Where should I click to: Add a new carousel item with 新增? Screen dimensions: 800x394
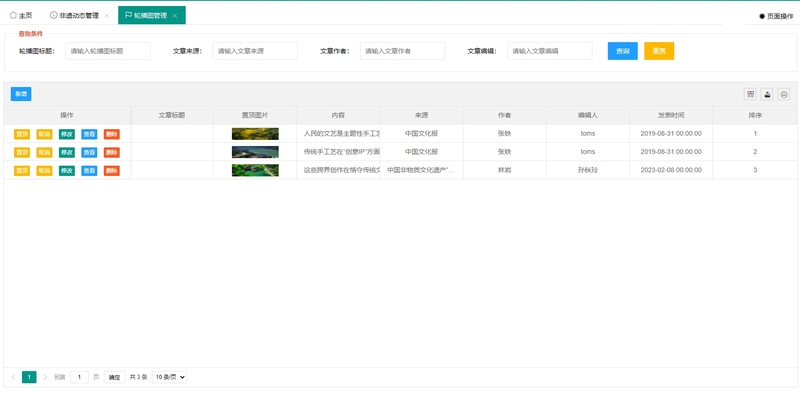point(21,94)
